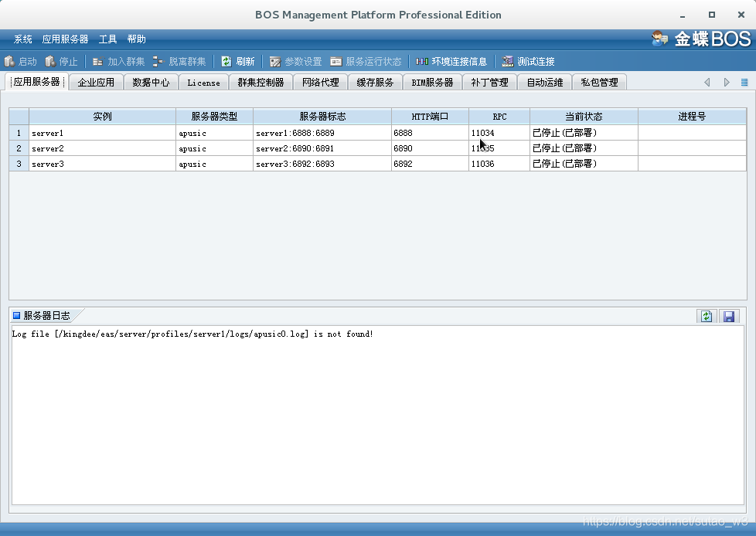Refresh the server log panel
This screenshot has height=536, width=756.
coord(707,317)
